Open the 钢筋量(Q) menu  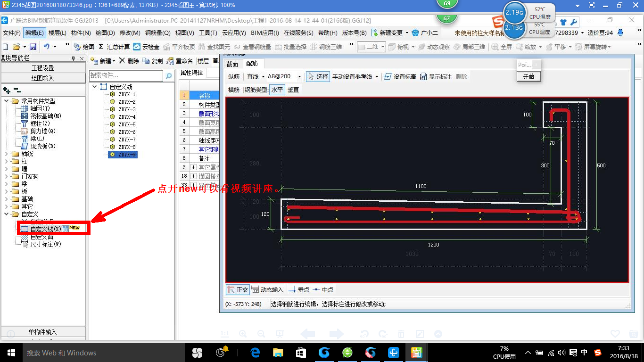[x=158, y=33]
